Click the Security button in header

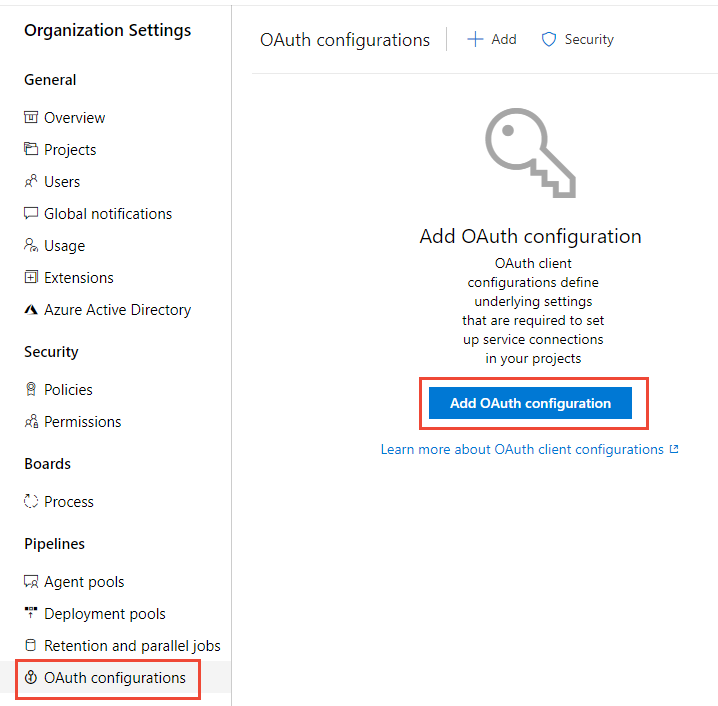click(x=577, y=39)
